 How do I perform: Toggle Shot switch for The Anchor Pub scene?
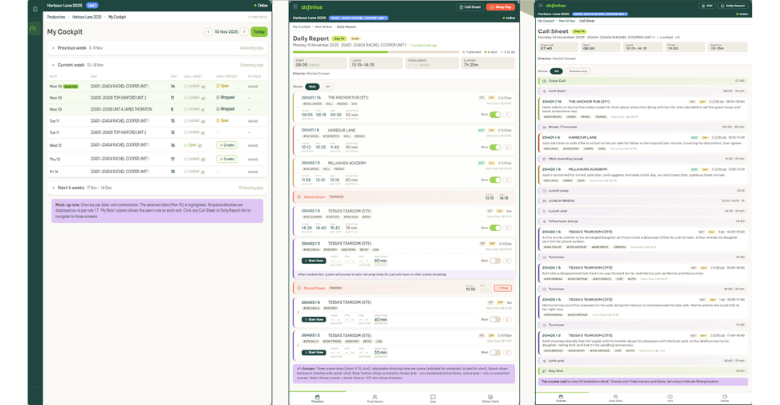tap(495, 114)
